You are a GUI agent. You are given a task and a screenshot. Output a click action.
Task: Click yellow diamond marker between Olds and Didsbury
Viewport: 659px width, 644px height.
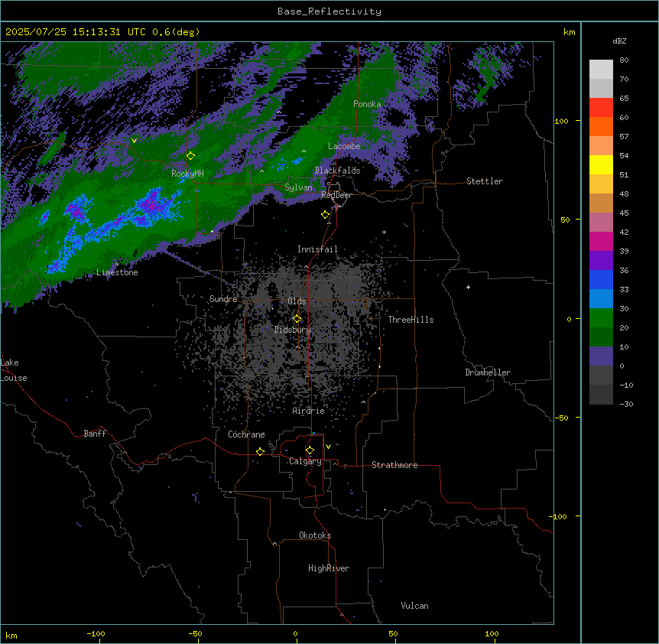(x=297, y=319)
